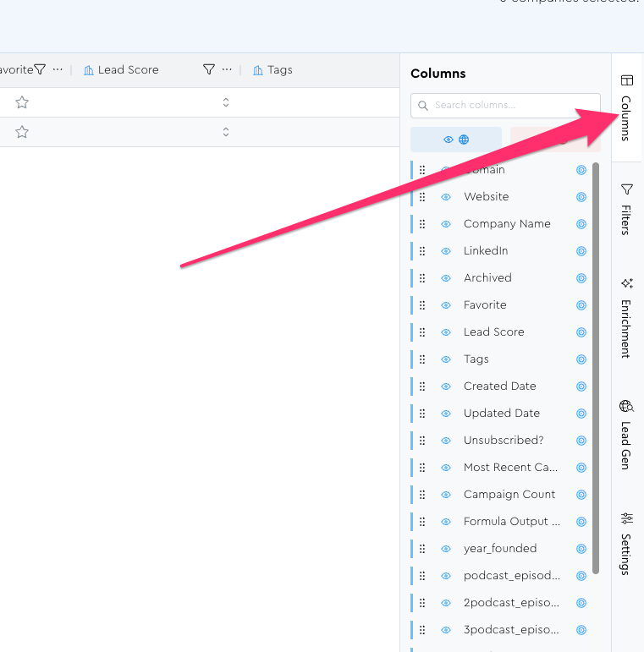Click the columns list vertical scrollbar
Screen dimensions: 644x652
(596, 364)
